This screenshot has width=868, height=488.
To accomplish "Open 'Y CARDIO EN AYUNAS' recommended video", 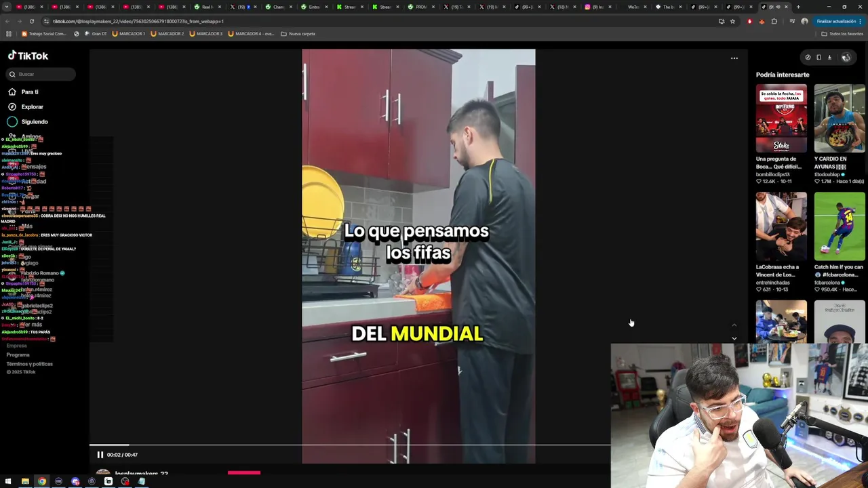I will (x=840, y=118).
